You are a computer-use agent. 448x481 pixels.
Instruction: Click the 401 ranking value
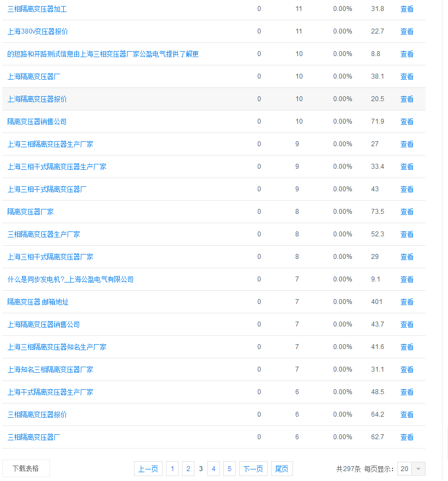point(377,302)
